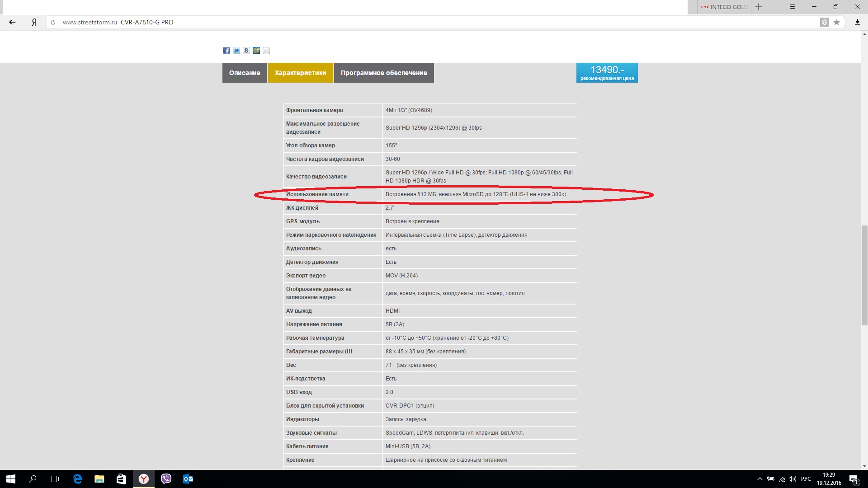Share page on Facebook icon
Viewport: 868px width, 488px height.
(x=226, y=51)
